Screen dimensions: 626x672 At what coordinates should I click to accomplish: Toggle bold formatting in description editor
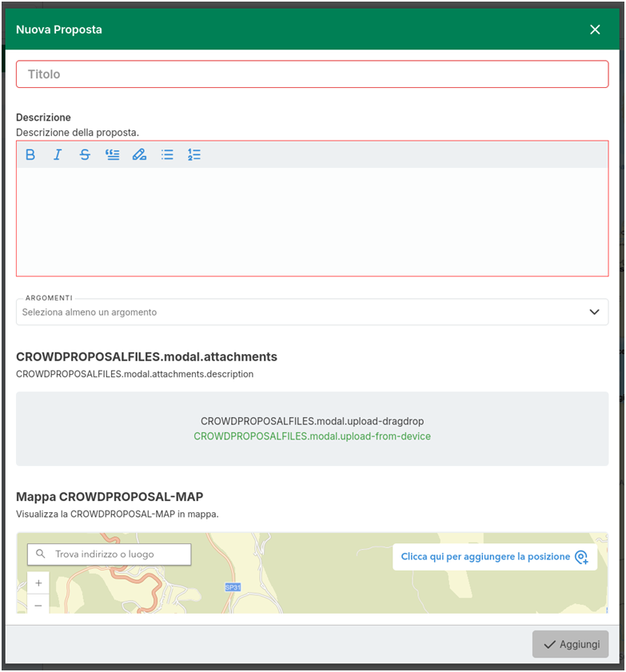click(x=30, y=155)
